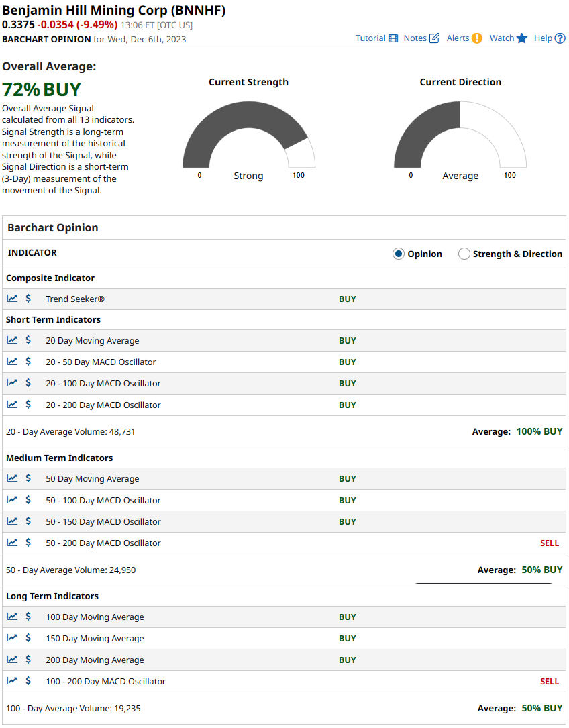Open chart icon for 50 Day Moving Average
569x728 pixels.
pos(13,478)
